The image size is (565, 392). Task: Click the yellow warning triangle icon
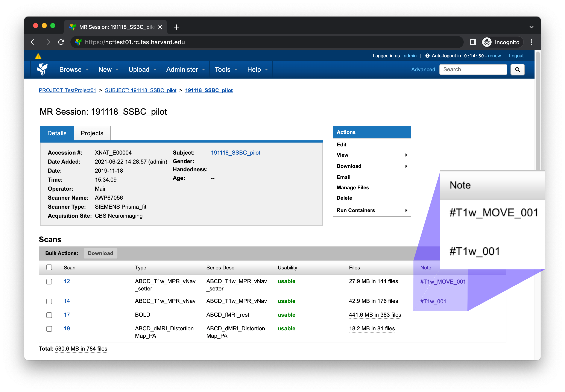point(38,56)
